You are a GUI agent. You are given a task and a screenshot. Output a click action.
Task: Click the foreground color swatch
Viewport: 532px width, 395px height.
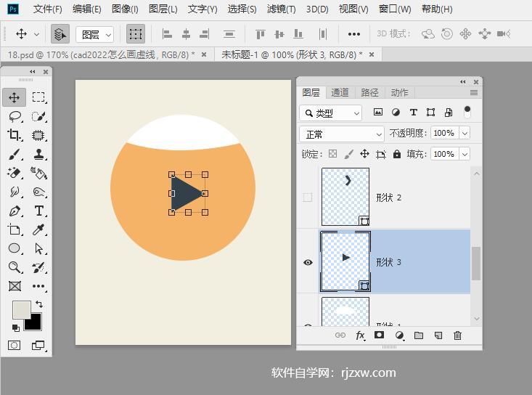[x=21, y=310]
